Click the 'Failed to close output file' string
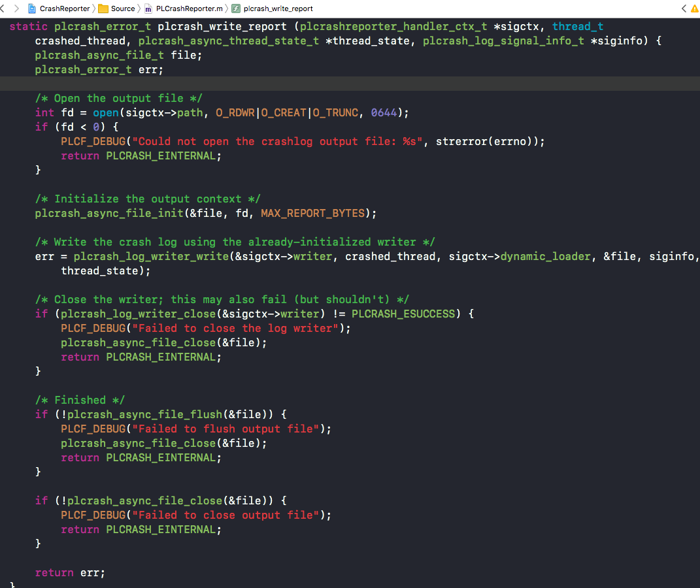This screenshot has width=700, height=588. (x=225, y=515)
